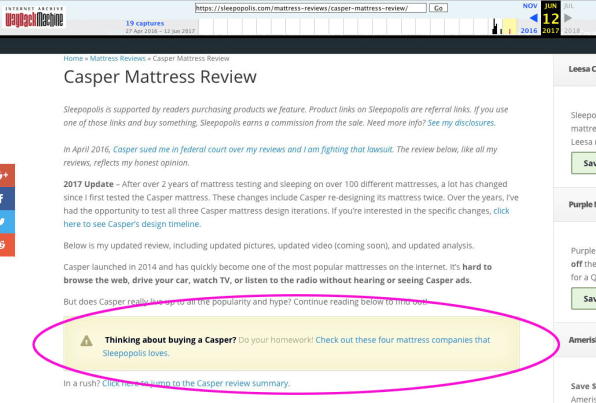Open the See my disclosures link
Image resolution: width=596 pixels, height=403 pixels.
point(461,123)
